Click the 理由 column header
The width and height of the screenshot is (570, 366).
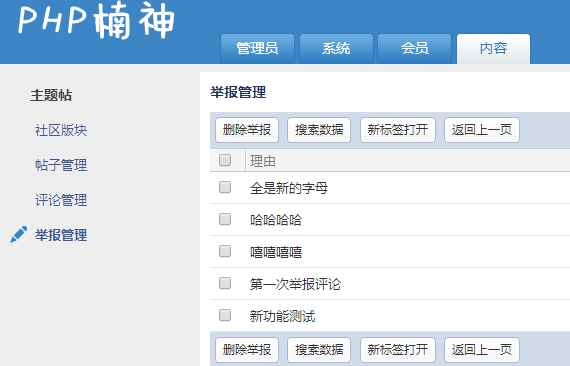coord(262,161)
